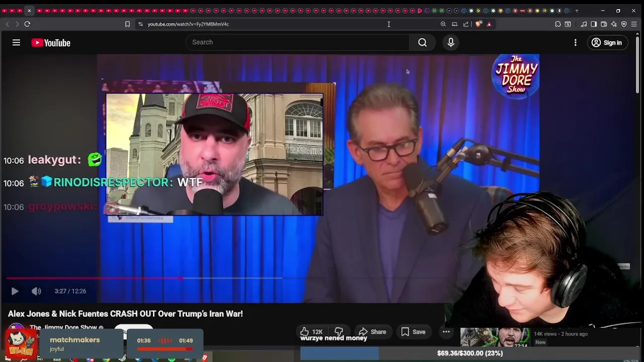Toggle the browser sidebar panel
Screen dimensions: 644x362
[594, 24]
